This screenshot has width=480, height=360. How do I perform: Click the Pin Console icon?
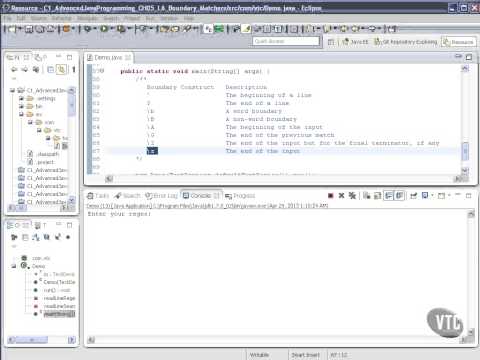point(414,196)
